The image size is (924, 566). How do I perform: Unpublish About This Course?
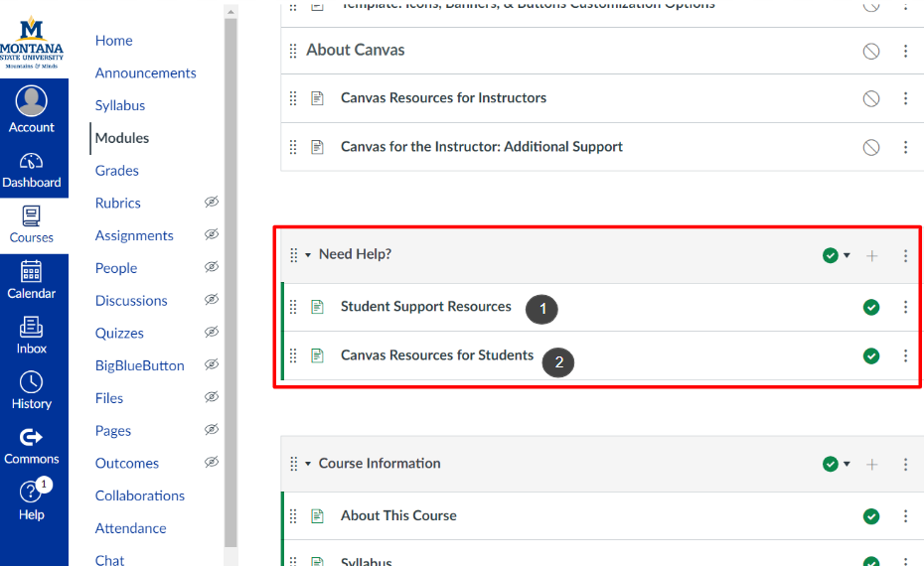[x=871, y=516]
